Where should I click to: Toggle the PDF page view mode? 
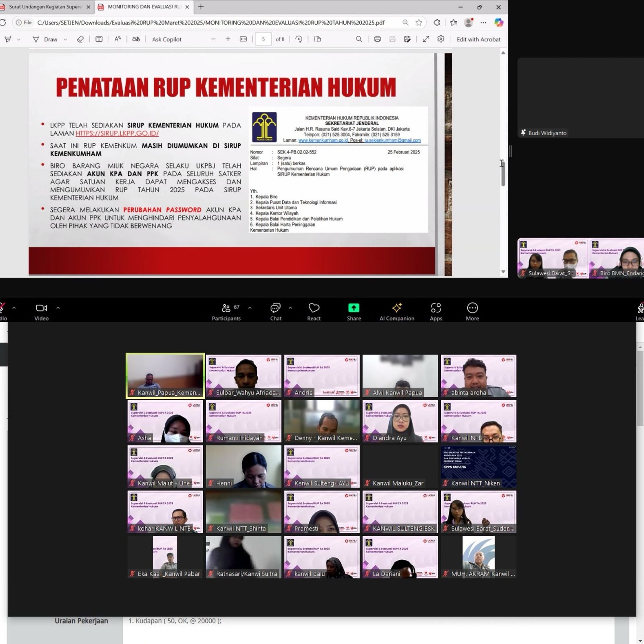coord(317,39)
